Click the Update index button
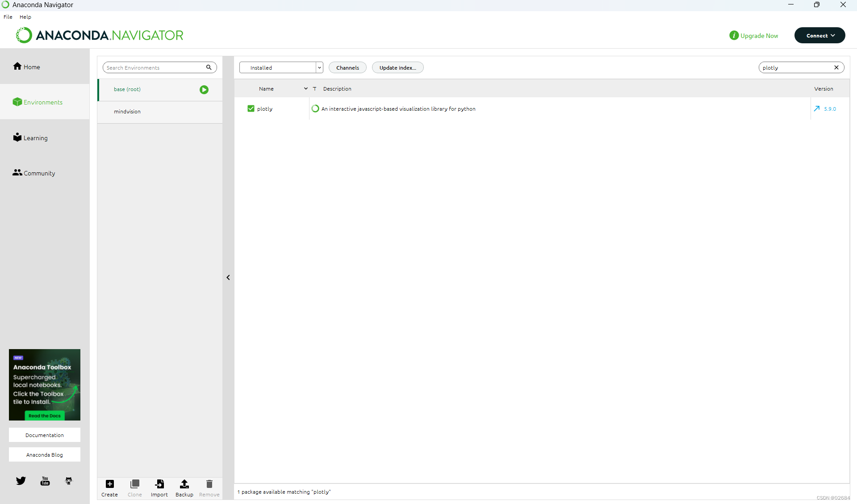Screen dimensions: 857x504 point(397,67)
